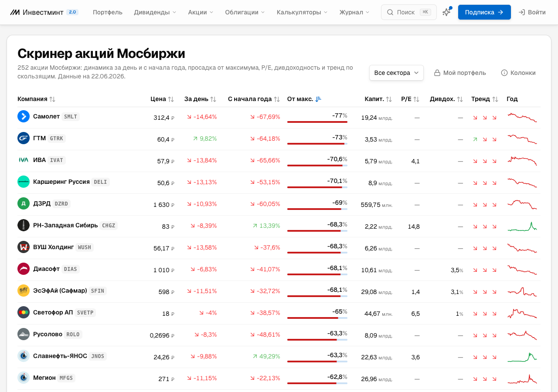The image size is (558, 392).
Task: Expand the Калькуляторы menu
Action: click(302, 12)
